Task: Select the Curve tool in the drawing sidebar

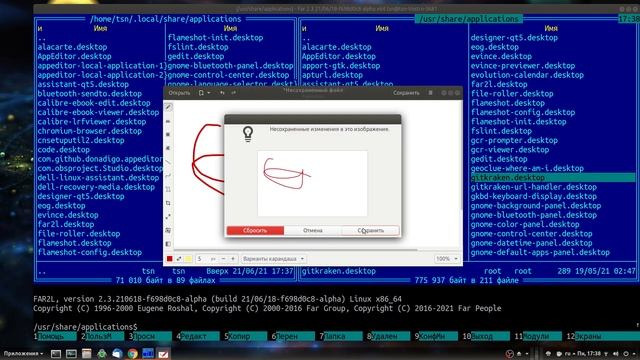Action: [x=168, y=176]
